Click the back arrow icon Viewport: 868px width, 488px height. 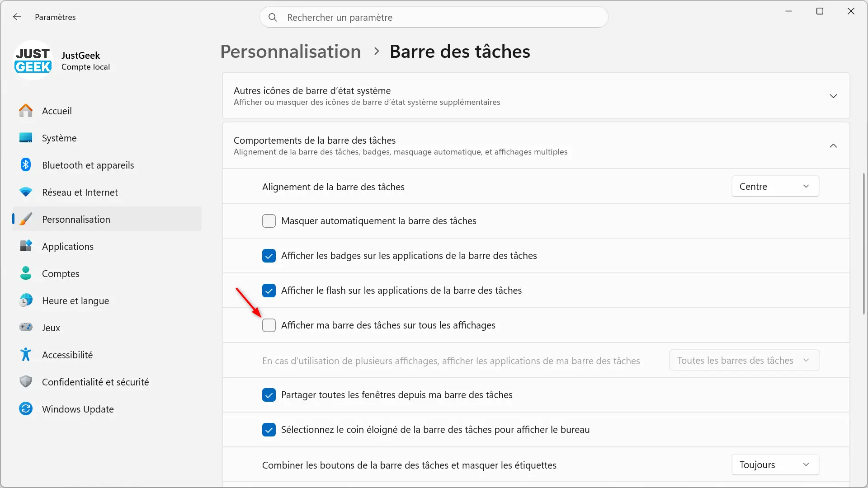point(17,17)
